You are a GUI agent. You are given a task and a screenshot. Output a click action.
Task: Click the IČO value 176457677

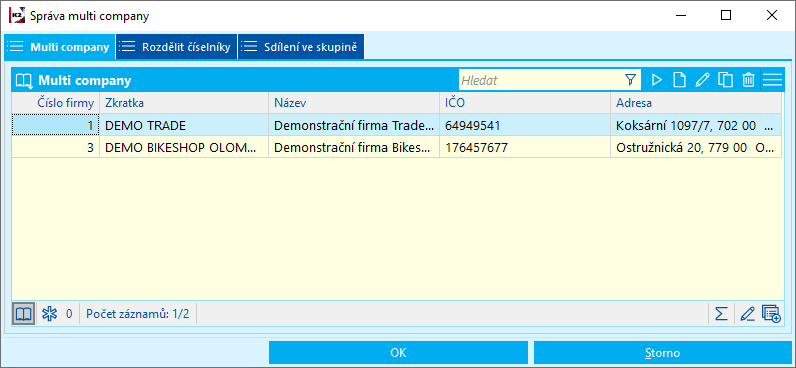tap(476, 148)
